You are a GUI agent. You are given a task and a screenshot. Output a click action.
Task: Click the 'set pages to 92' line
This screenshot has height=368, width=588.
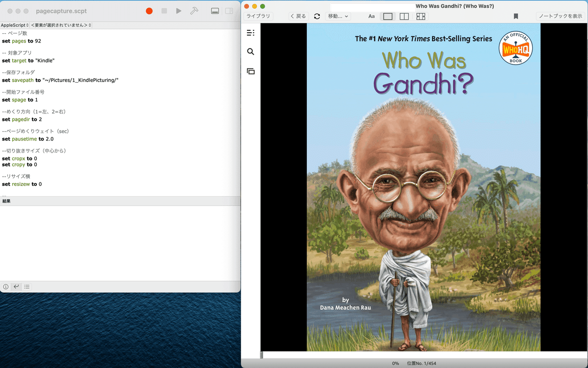click(x=22, y=41)
